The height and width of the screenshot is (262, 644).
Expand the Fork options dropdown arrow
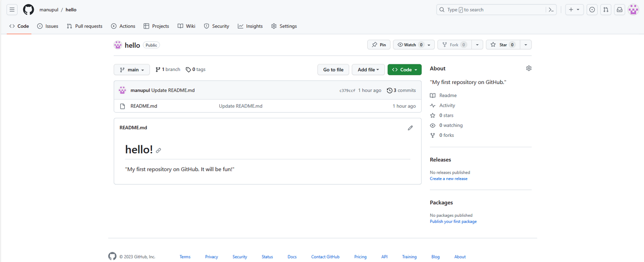(477, 45)
